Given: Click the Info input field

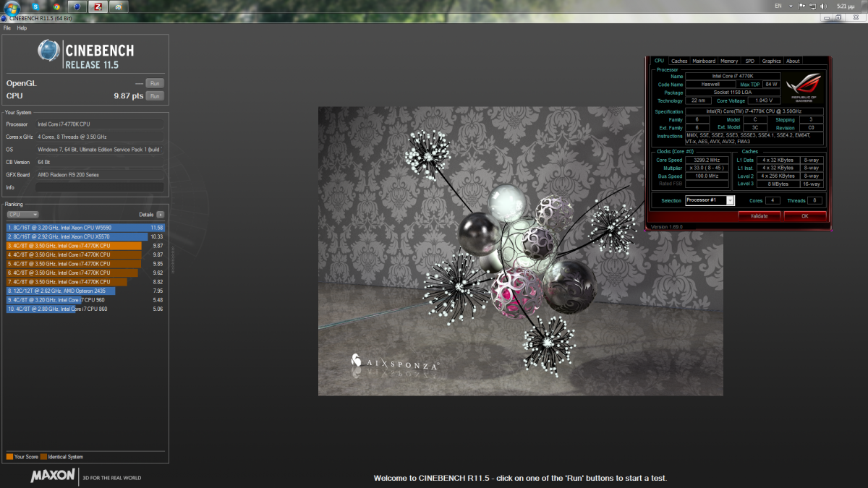Looking at the screenshot, I should point(99,187).
